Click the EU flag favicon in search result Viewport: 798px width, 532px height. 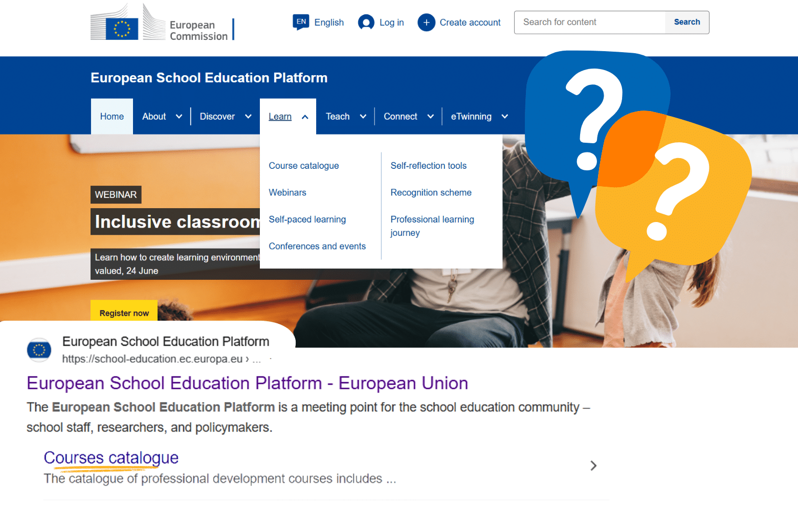pyautogui.click(x=39, y=350)
